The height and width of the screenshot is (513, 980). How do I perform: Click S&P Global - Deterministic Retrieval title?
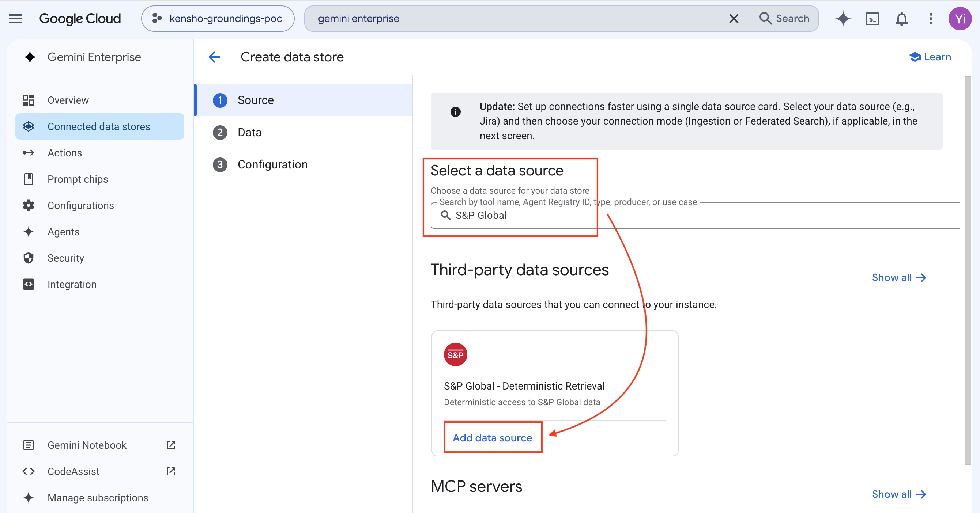point(524,386)
